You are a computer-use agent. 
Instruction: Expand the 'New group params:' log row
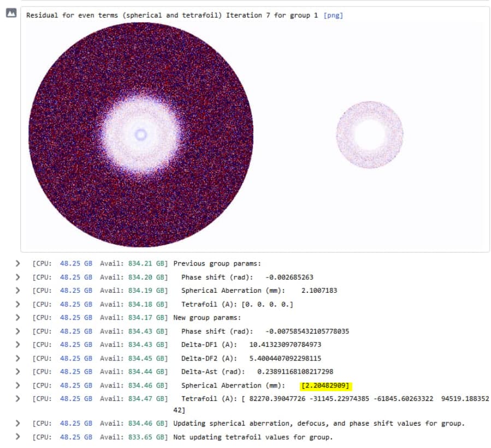point(18,317)
